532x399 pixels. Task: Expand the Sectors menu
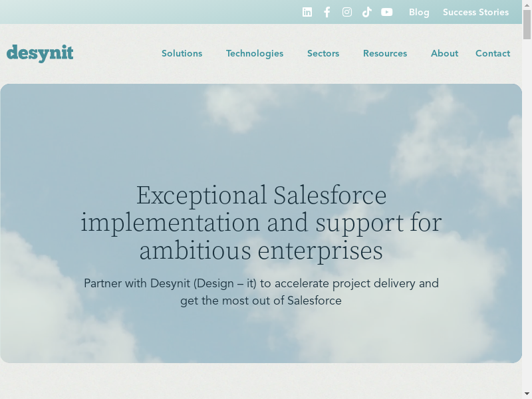pos(323,53)
